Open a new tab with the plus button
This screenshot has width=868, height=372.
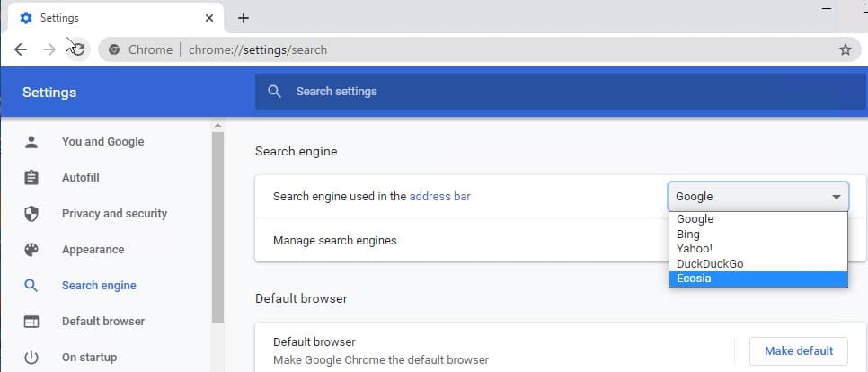pos(244,18)
